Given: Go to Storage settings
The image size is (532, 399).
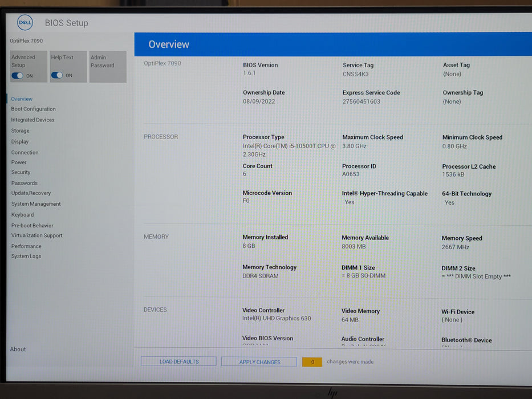Looking at the screenshot, I should (x=20, y=131).
